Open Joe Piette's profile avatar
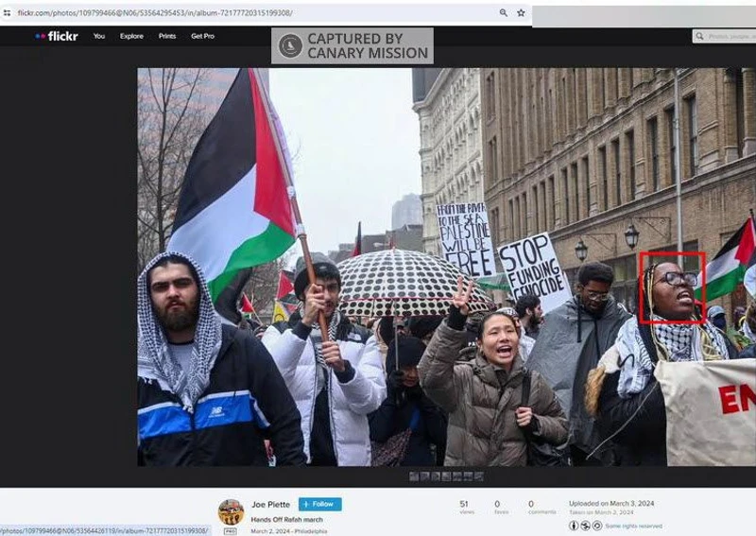The width and height of the screenshot is (756, 536). (x=231, y=511)
